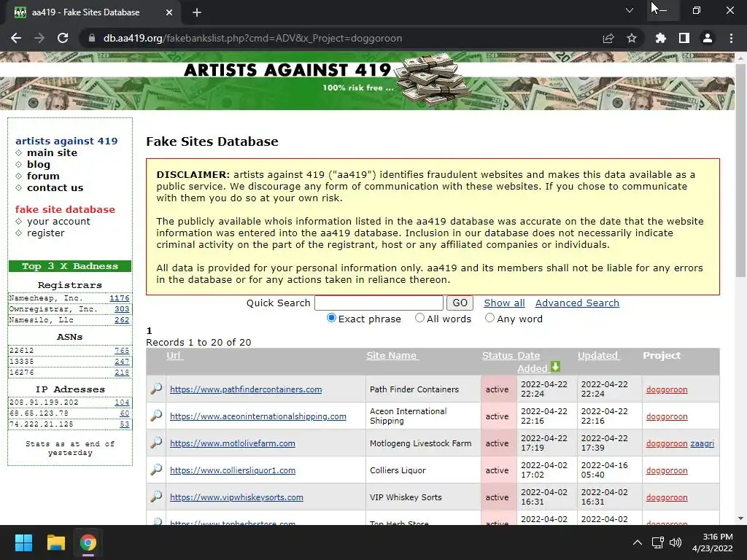Screen dimensions: 747x560
Task: Click the green Date Added sort arrow
Action: (x=555, y=367)
